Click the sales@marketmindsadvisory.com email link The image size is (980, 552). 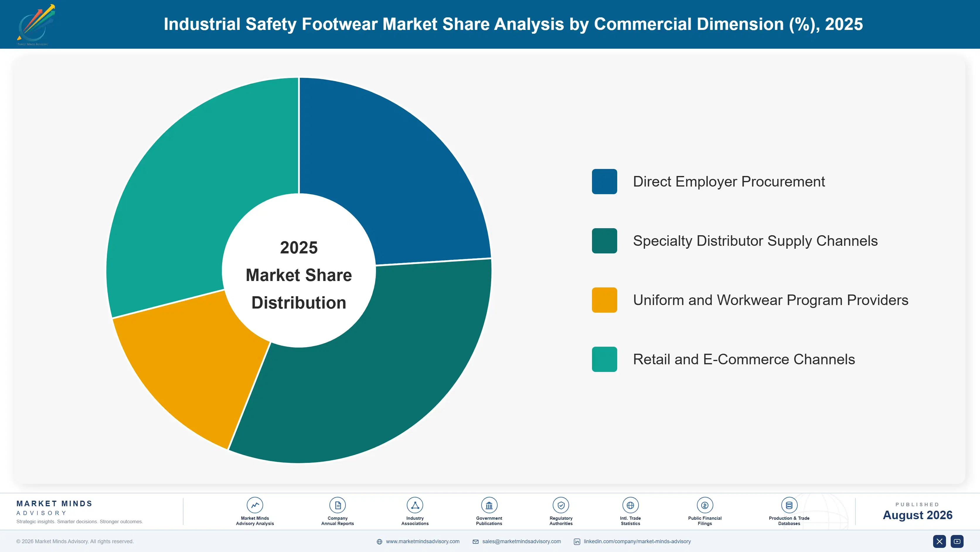(522, 541)
